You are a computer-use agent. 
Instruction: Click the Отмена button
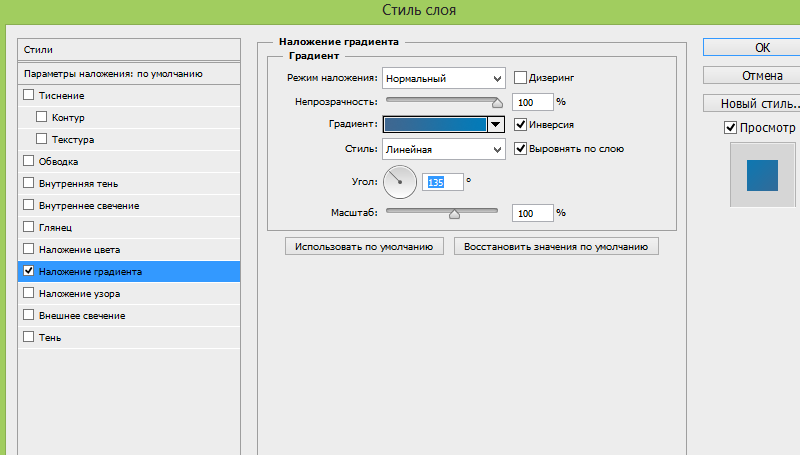point(751,75)
